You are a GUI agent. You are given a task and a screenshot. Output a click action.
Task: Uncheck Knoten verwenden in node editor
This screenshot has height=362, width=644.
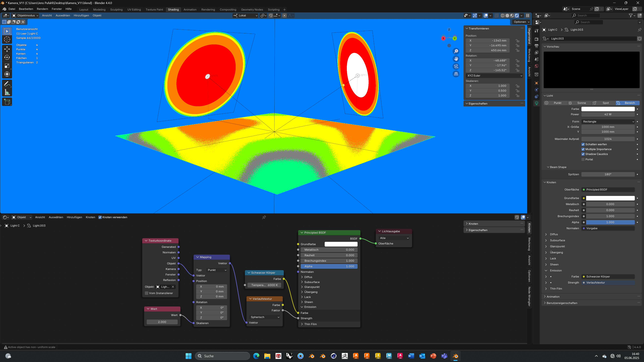click(x=100, y=217)
